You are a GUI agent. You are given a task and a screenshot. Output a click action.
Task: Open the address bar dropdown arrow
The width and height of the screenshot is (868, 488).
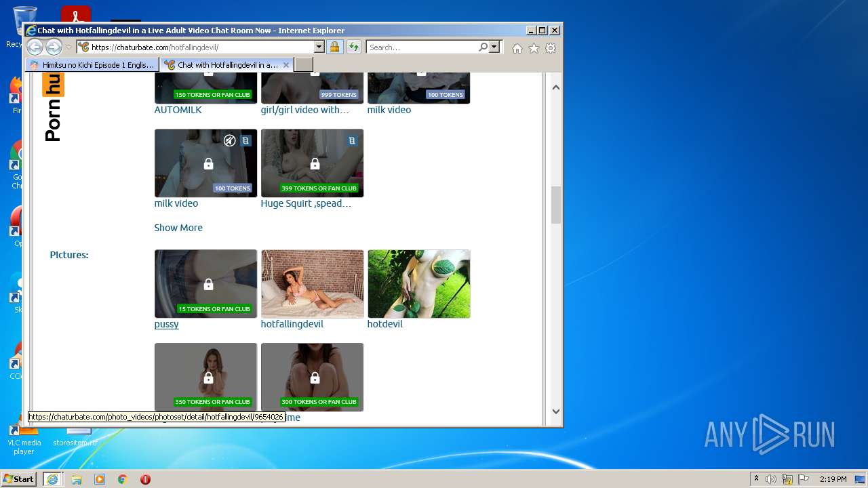click(x=319, y=47)
